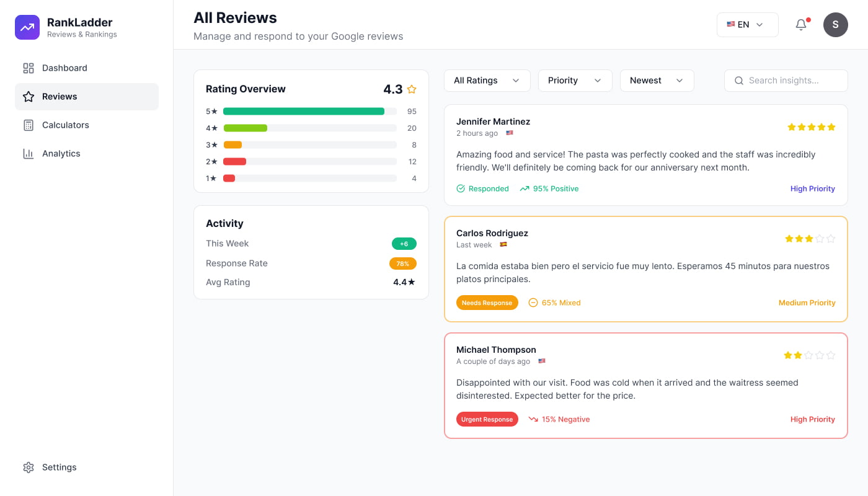Image resolution: width=868 pixels, height=496 pixels.
Task: Open the All Ratings filter dropdown
Action: [487, 81]
